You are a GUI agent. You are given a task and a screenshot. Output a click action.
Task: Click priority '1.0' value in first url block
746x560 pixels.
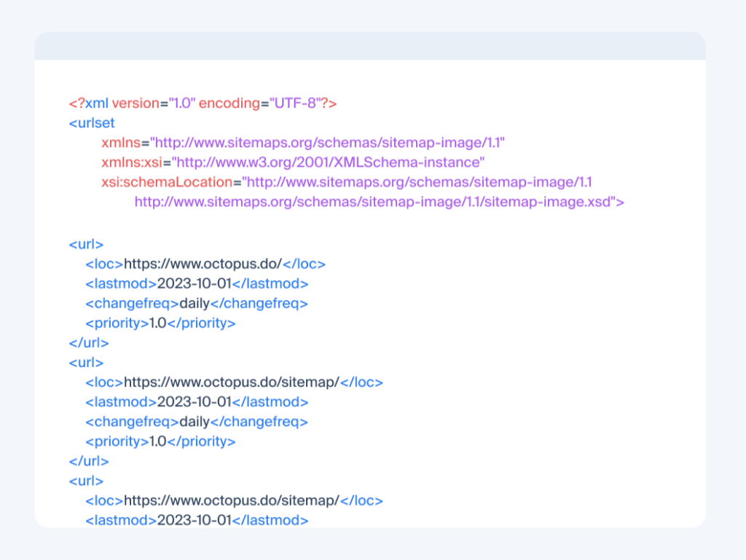pyautogui.click(x=157, y=323)
